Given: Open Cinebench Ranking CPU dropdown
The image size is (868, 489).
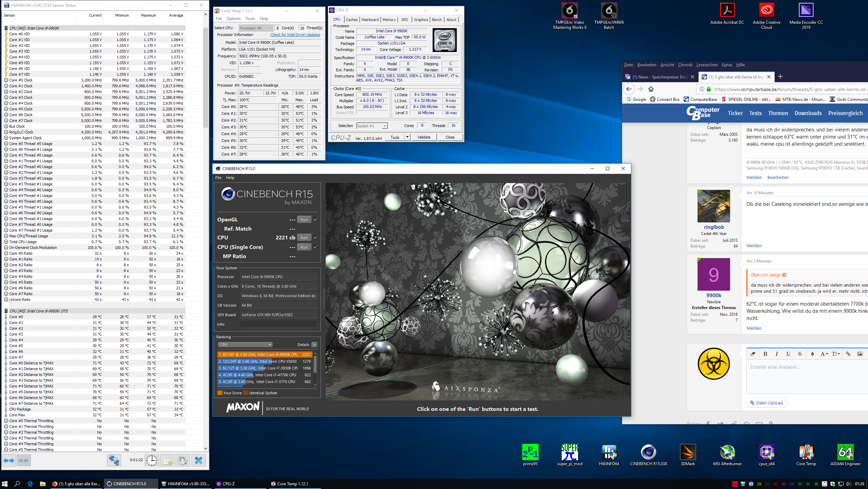Looking at the screenshot, I should [245, 345].
